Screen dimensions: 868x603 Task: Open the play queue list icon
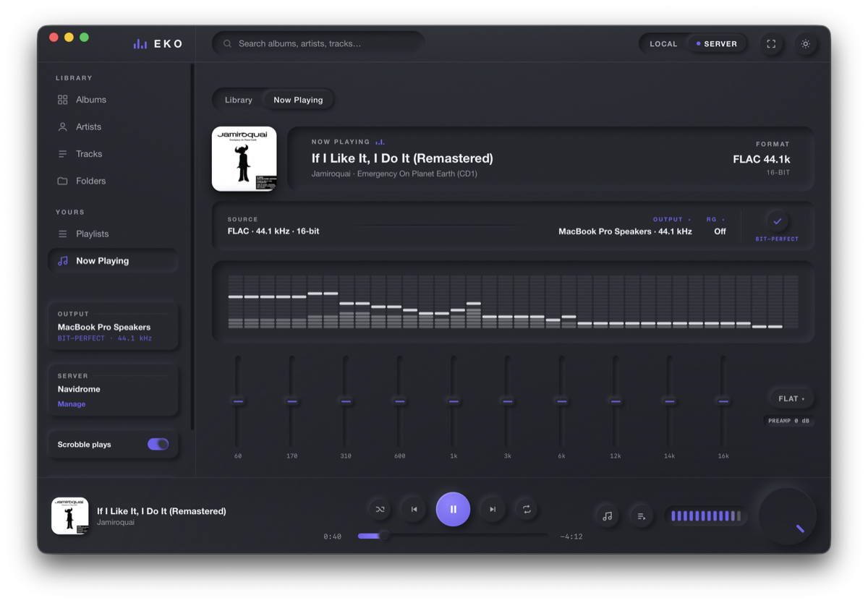coord(641,516)
